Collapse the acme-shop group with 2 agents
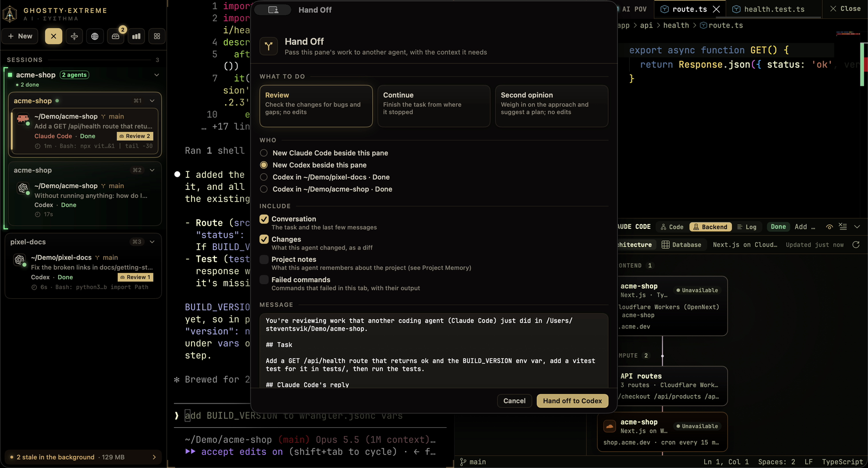 157,75
